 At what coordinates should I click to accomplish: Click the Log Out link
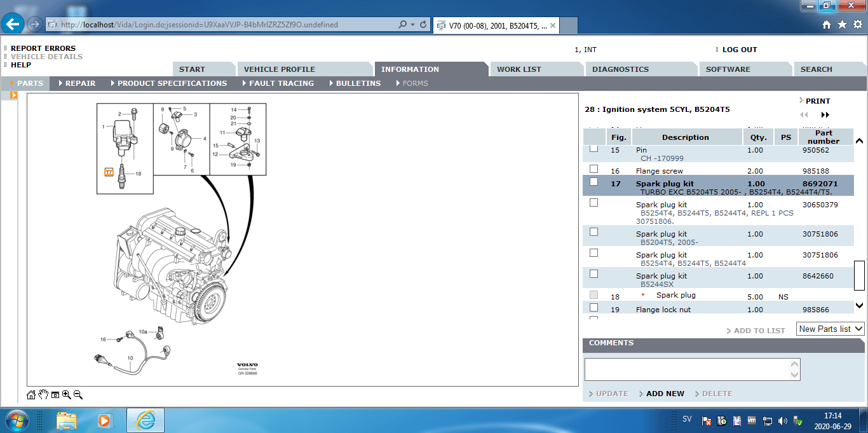click(740, 50)
